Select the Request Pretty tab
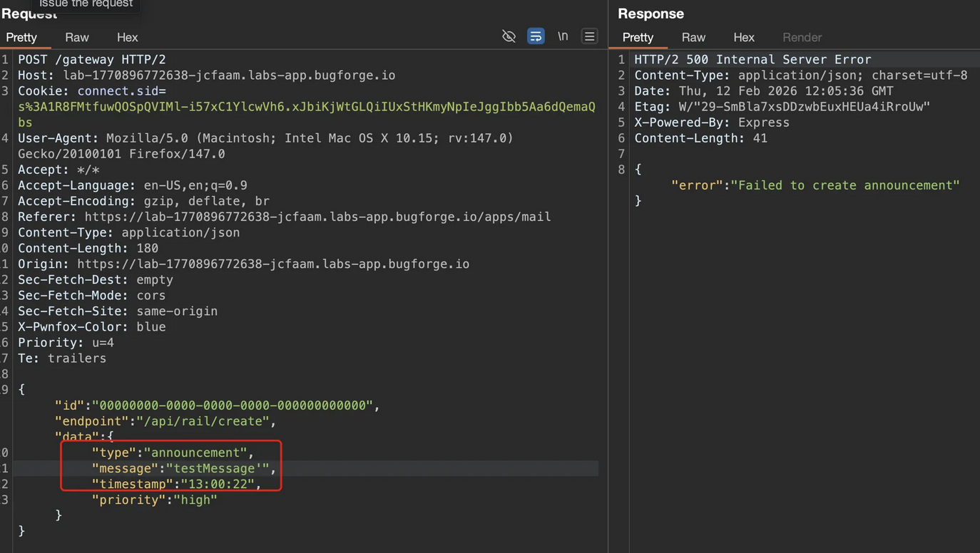The width and height of the screenshot is (980, 553). point(21,37)
